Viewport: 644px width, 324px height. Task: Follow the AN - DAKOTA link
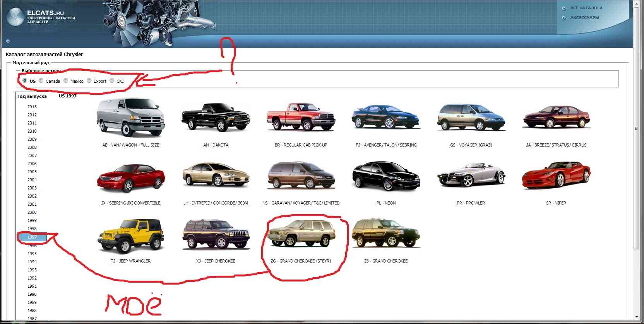[x=216, y=145]
